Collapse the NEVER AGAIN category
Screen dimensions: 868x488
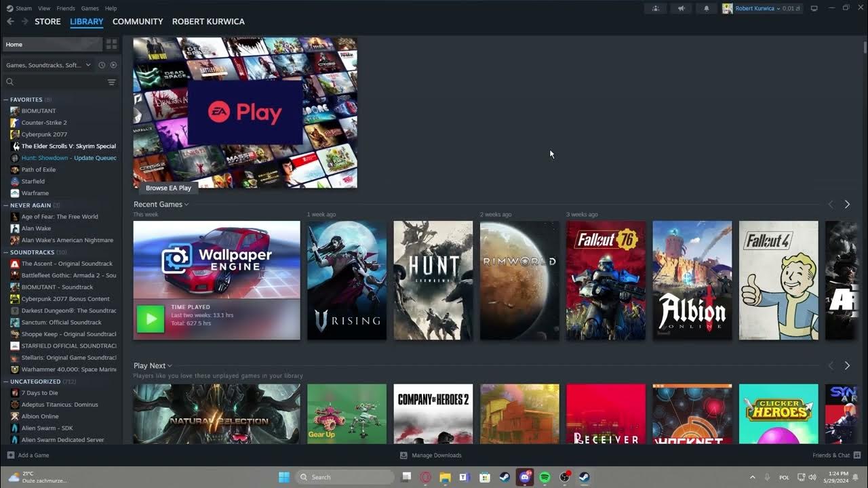tap(6, 205)
